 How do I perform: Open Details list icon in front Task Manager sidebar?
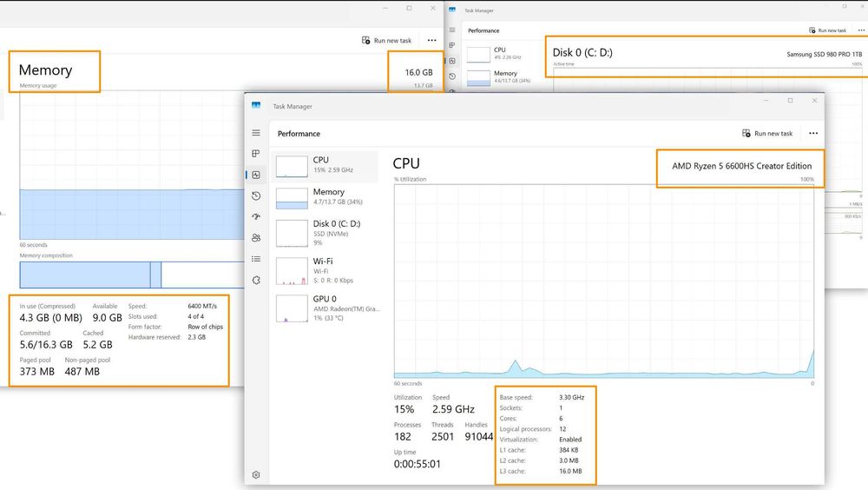[256, 259]
